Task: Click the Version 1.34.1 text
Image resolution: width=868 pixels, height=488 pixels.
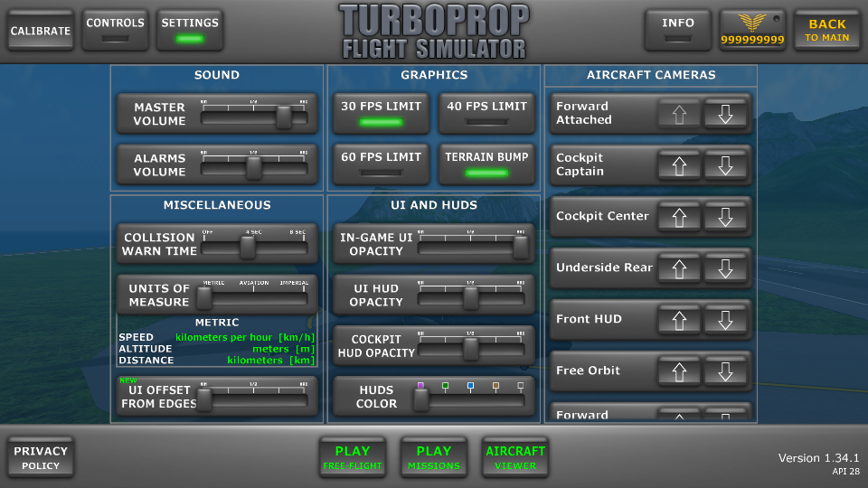Action: tap(819, 458)
